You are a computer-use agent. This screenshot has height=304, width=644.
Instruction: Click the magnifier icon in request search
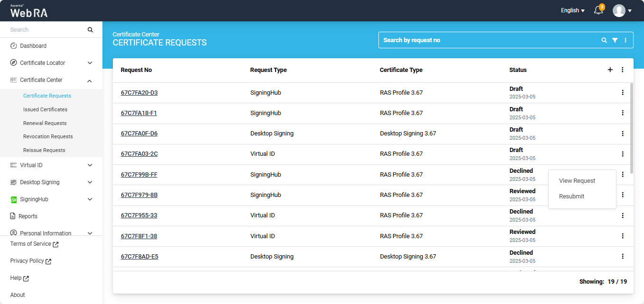pyautogui.click(x=604, y=40)
